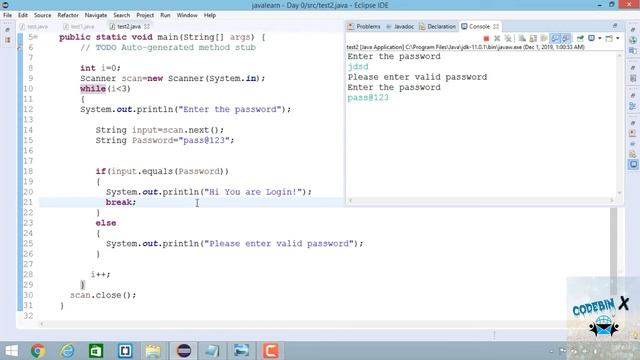Click Console horizontal scrollbar
Screen dimensions: 640x360
481,200
